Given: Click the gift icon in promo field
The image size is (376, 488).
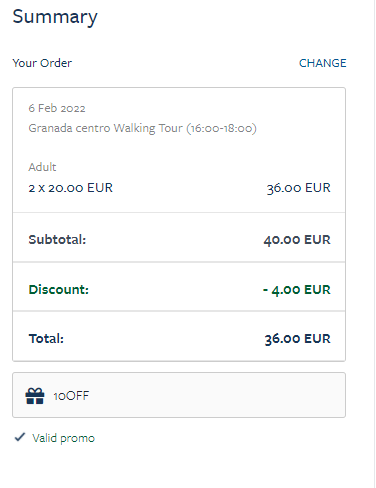Looking at the screenshot, I should [x=35, y=396].
